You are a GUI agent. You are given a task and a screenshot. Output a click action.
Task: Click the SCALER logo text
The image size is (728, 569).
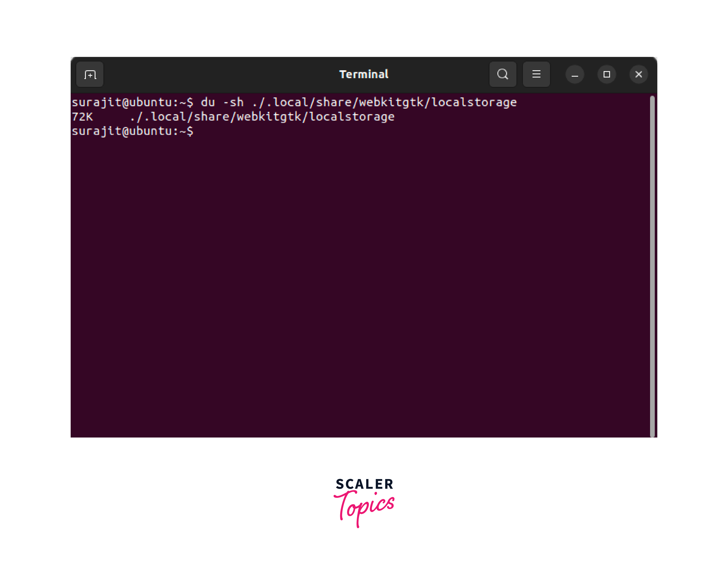pyautogui.click(x=364, y=484)
